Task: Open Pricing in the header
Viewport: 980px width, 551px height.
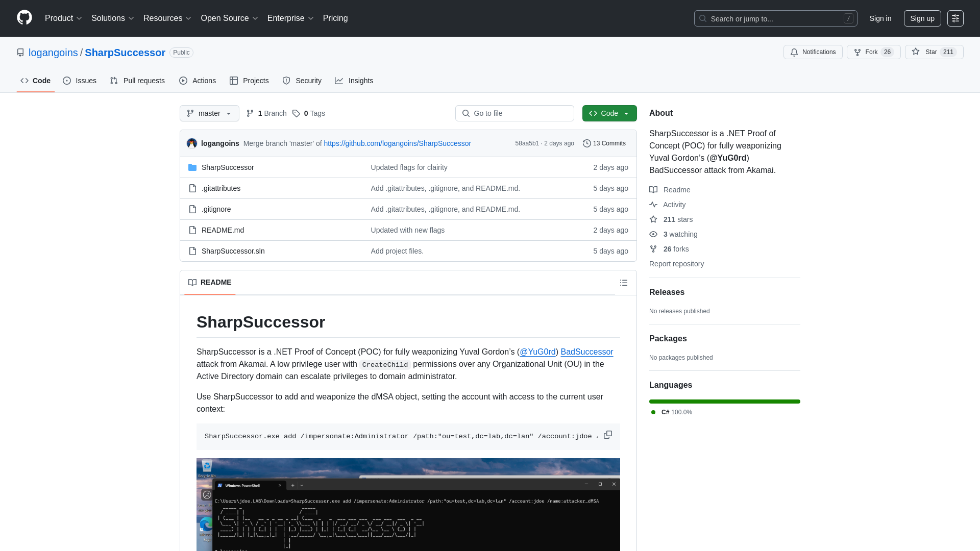Action: tap(335, 18)
